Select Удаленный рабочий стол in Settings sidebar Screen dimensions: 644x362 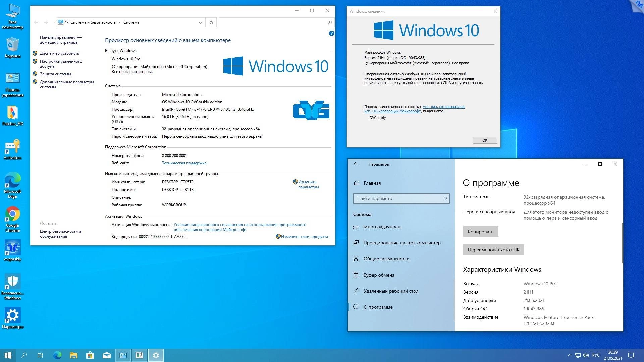391,291
